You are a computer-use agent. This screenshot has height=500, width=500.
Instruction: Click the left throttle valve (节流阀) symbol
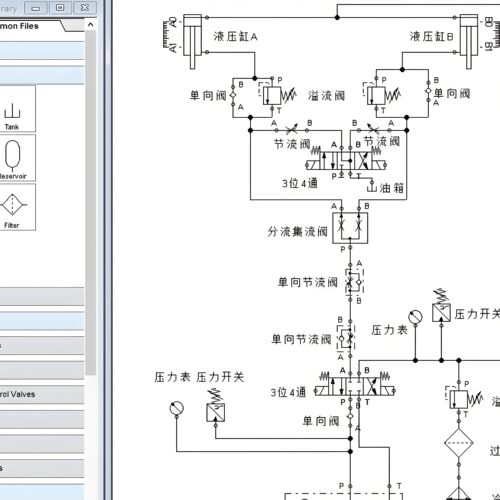[x=292, y=129]
